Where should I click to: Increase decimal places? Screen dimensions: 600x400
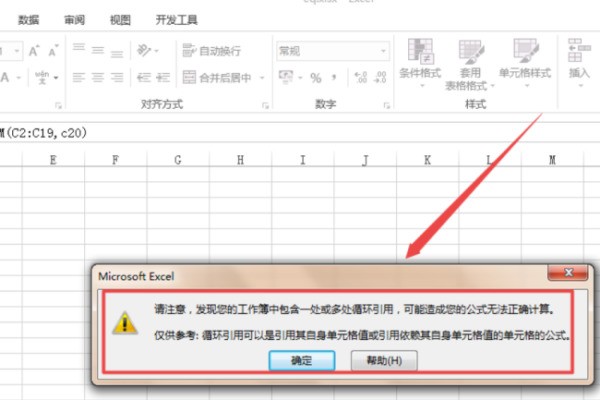(x=361, y=78)
